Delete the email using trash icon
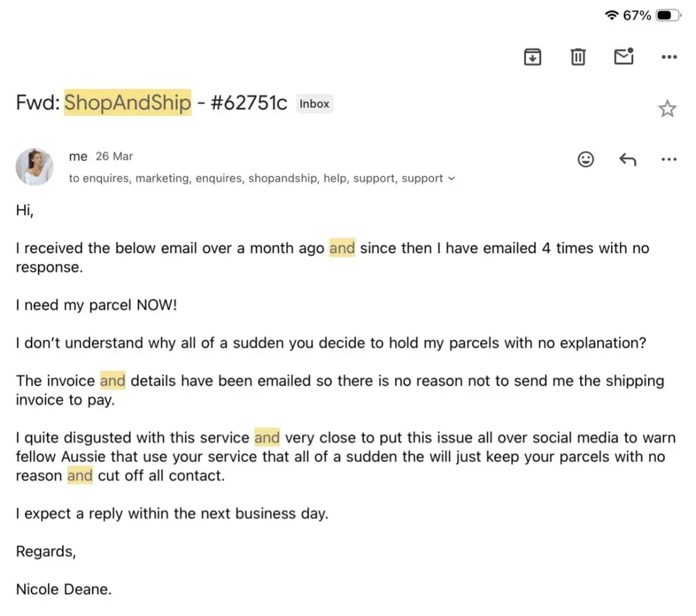Screen dimensions: 696x616 [578, 57]
